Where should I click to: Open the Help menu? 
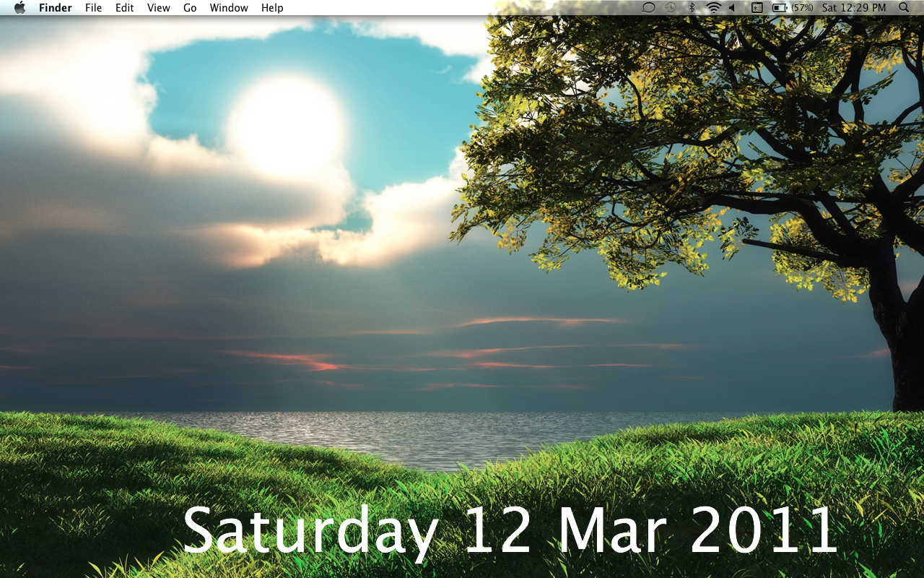click(272, 8)
